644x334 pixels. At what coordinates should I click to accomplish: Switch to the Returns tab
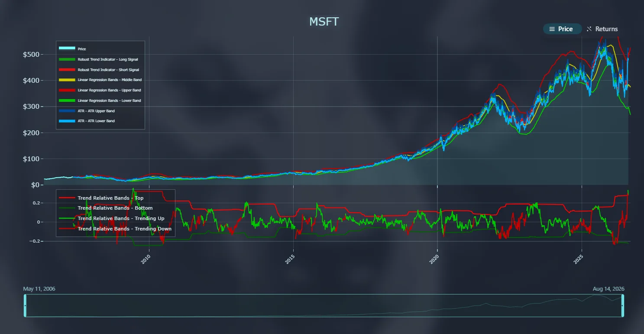pos(602,29)
